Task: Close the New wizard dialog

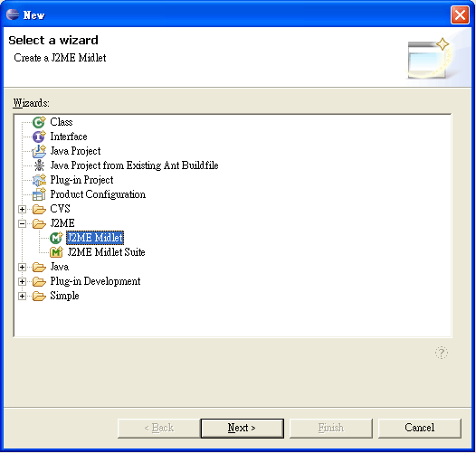Action: pos(460,14)
